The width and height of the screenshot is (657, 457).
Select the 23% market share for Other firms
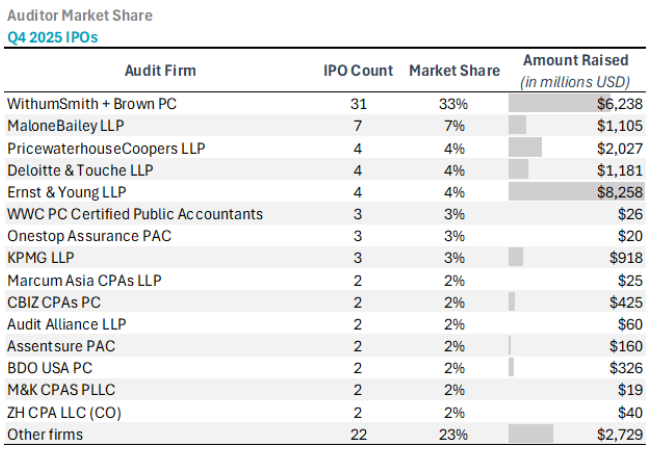(x=454, y=433)
